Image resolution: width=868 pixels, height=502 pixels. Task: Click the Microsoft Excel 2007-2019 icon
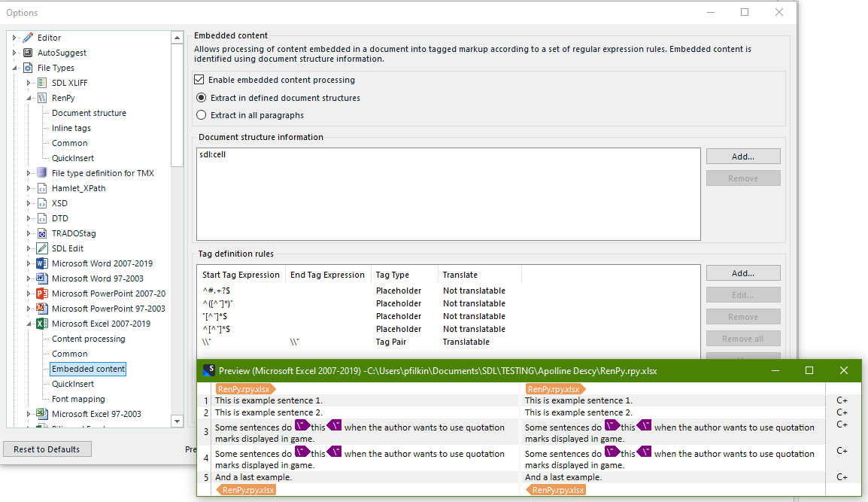[42, 324]
